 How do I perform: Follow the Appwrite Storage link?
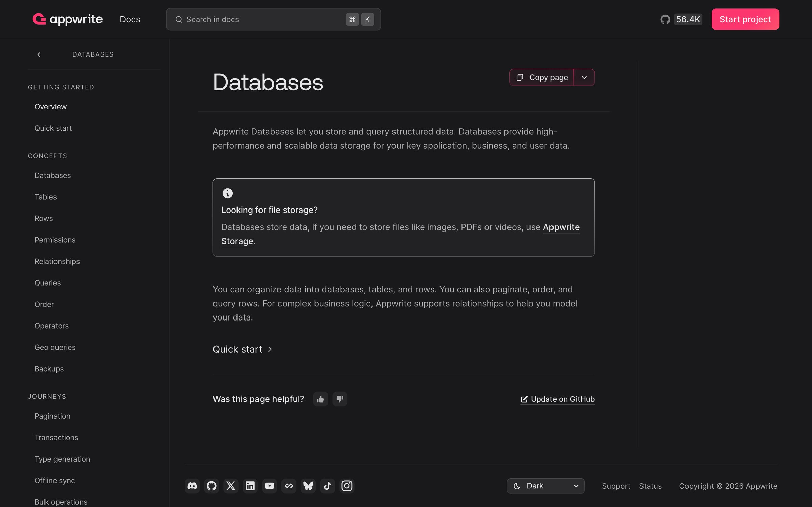561,227
